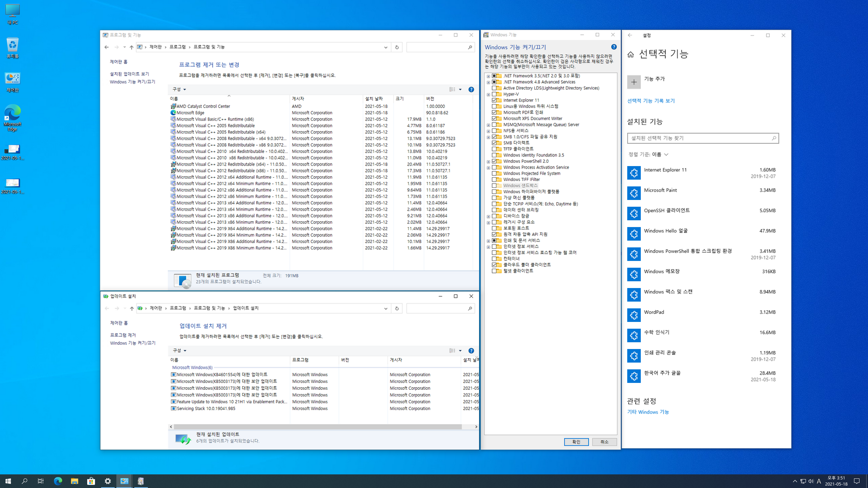The image size is (868, 488).
Task: Enable Linux용 Windows 하위 시스템 checkbox
Action: [494, 107]
